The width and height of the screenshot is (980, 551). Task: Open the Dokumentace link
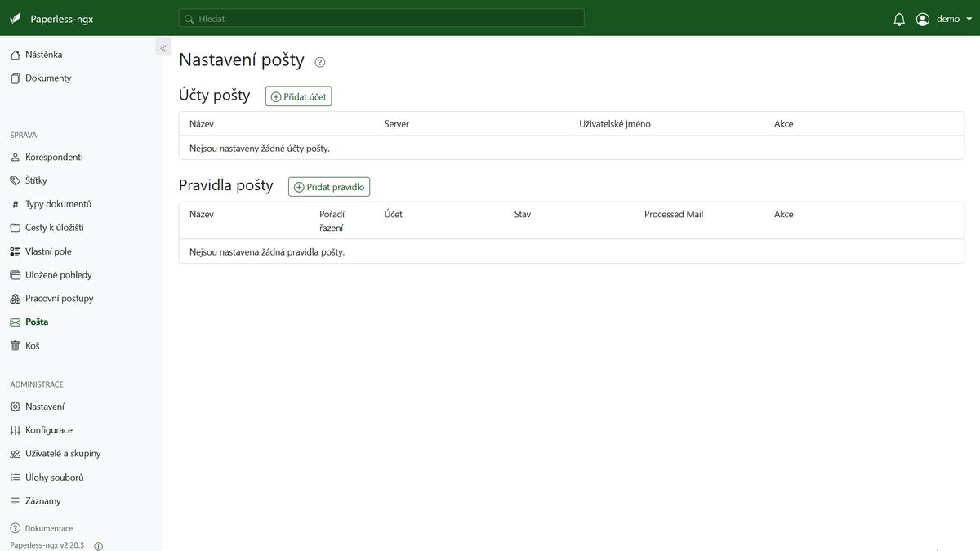coord(48,528)
